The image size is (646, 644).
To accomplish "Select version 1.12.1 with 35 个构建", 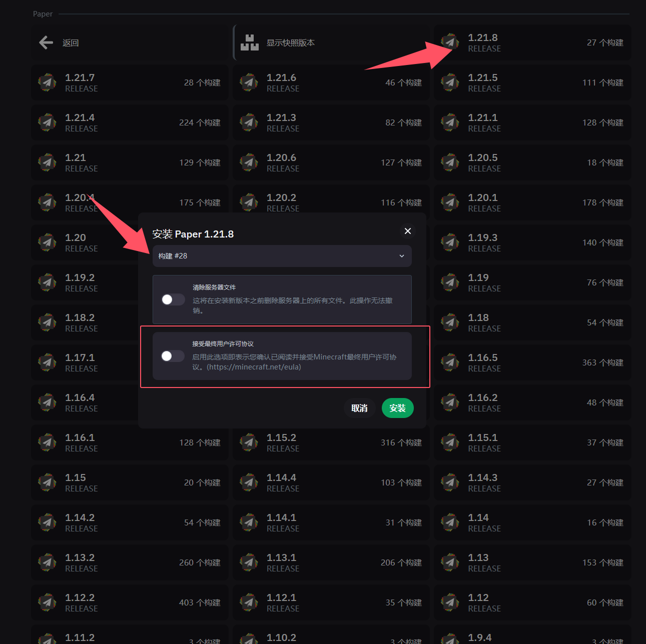I will pyautogui.click(x=331, y=602).
